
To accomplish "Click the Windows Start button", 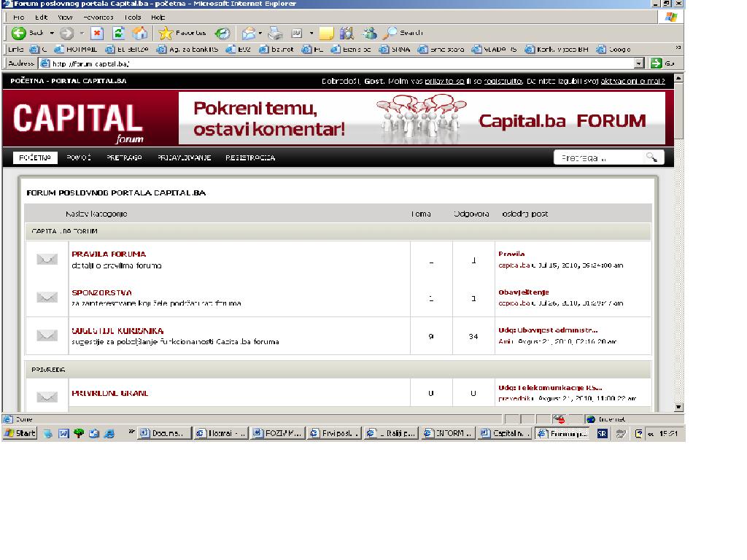I will (20, 433).
